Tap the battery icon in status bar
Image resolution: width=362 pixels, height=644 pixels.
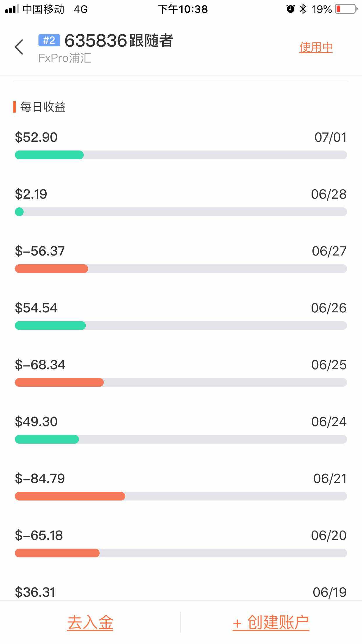coord(346,9)
